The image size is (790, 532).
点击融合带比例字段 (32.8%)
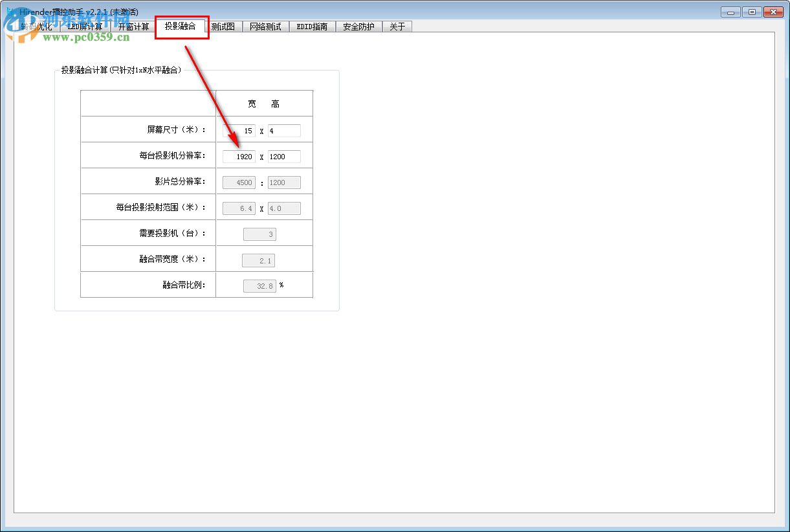click(259, 285)
